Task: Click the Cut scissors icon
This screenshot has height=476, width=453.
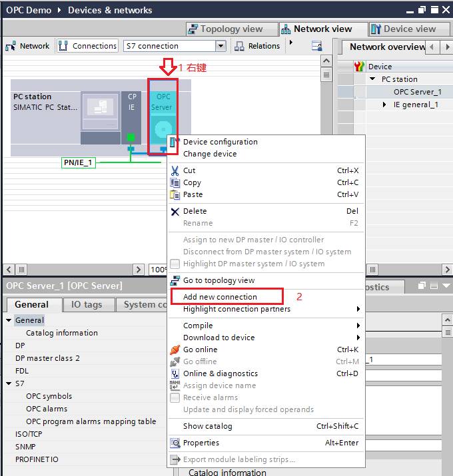Action: click(175, 170)
